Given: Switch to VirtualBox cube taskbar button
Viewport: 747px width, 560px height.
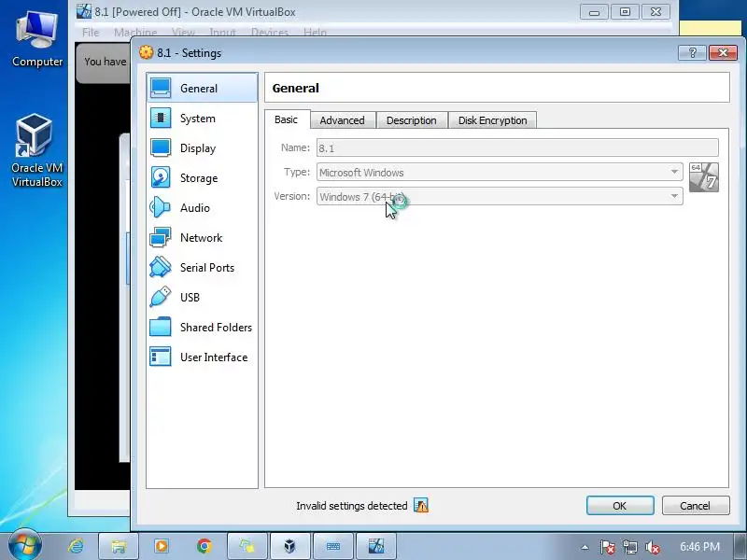Looking at the screenshot, I should [x=289, y=546].
